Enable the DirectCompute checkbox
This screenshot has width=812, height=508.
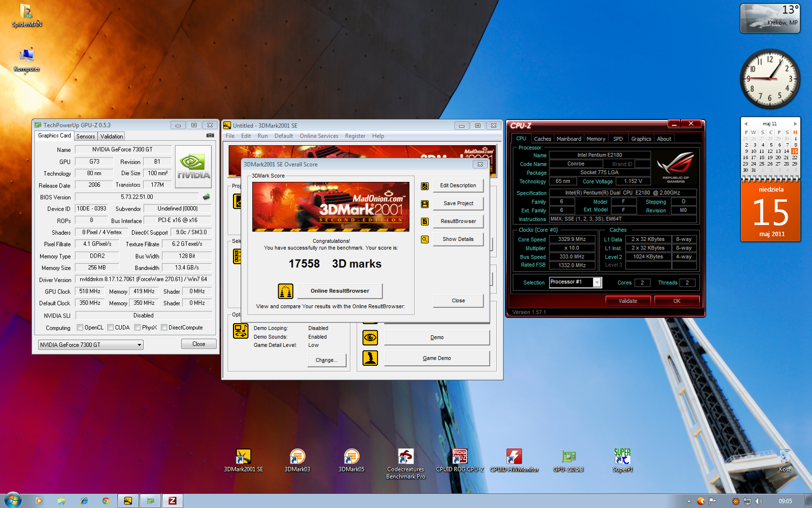164,328
